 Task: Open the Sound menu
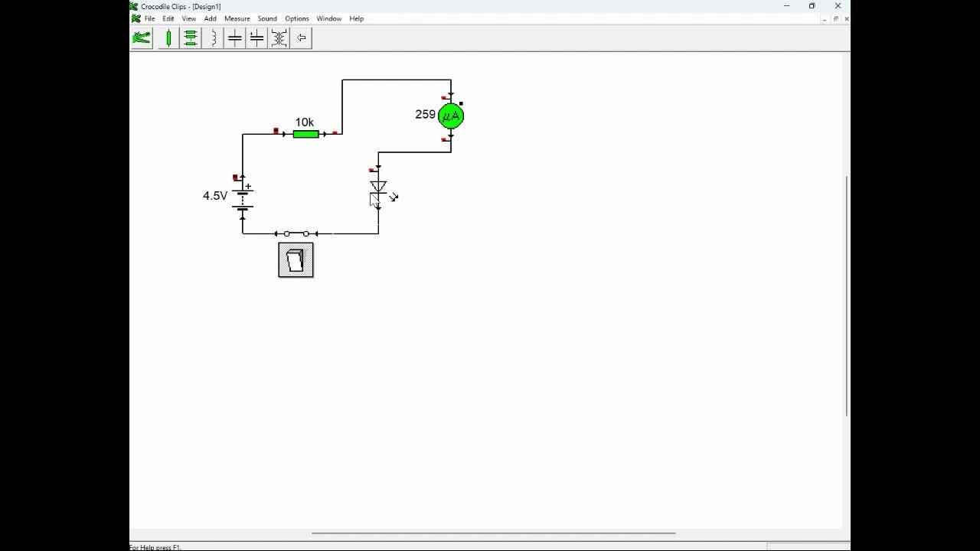click(x=267, y=18)
